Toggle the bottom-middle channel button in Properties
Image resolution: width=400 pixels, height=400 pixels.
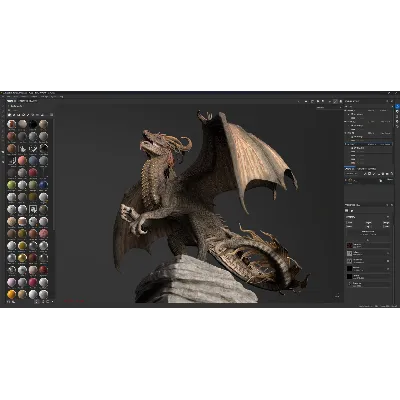(369, 226)
